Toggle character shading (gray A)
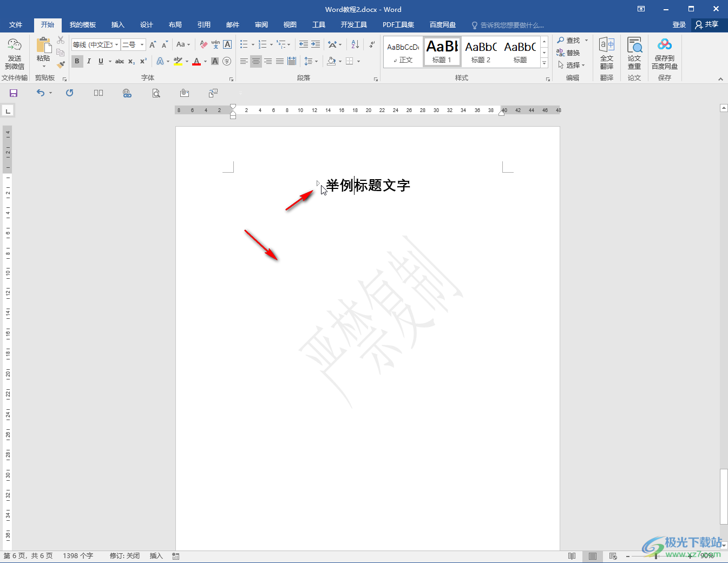Image resolution: width=728 pixels, height=563 pixels. [215, 61]
